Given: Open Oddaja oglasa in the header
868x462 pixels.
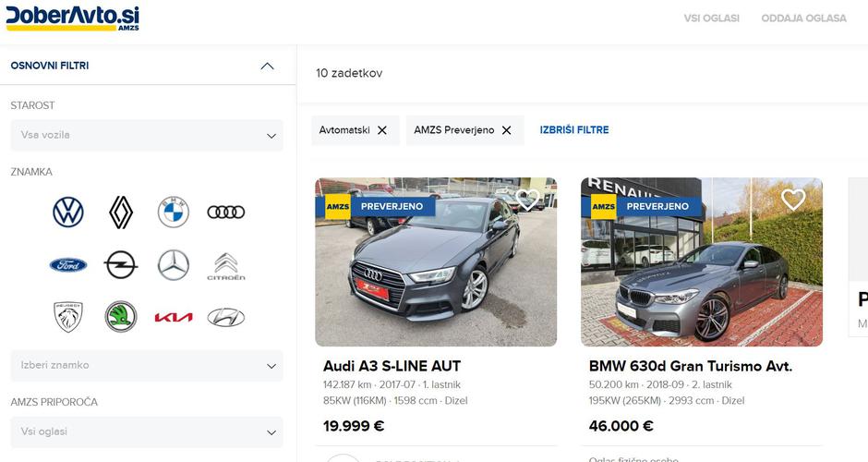Looking at the screenshot, I should click(x=803, y=18).
